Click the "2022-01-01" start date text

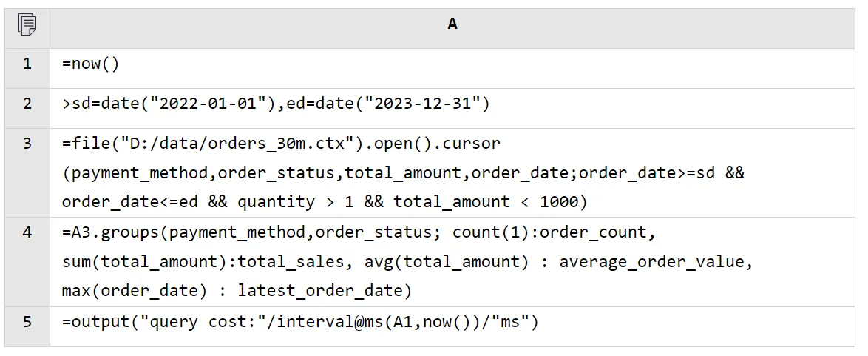(x=208, y=104)
